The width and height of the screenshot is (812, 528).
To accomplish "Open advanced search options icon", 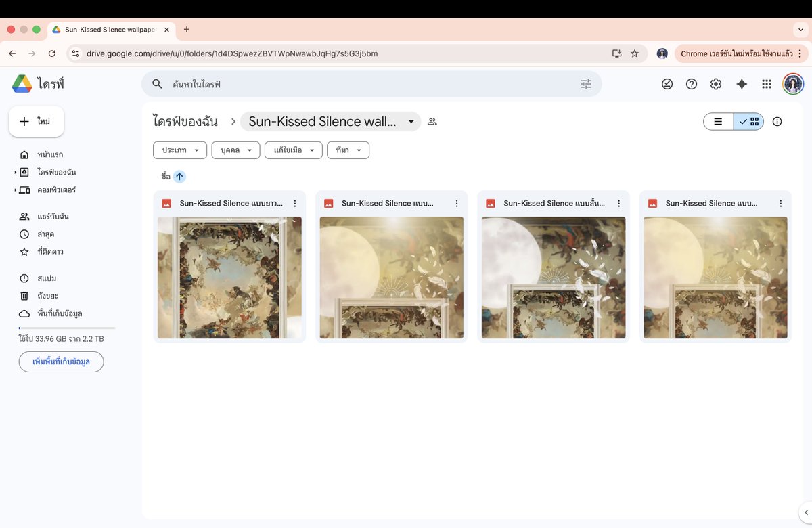I will pyautogui.click(x=586, y=84).
